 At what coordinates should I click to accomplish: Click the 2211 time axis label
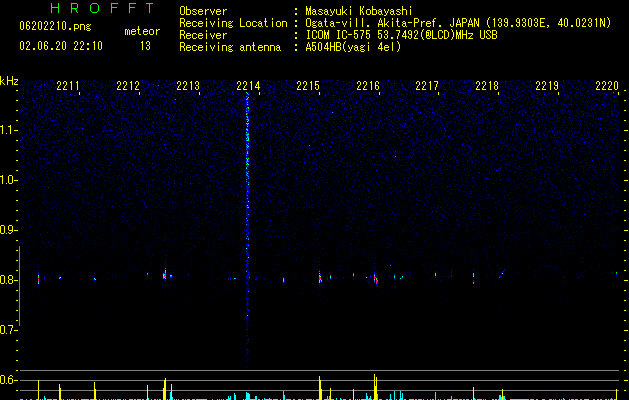tap(68, 85)
